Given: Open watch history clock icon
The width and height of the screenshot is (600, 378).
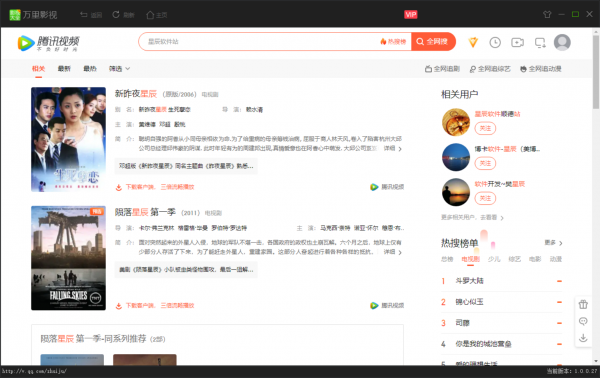Looking at the screenshot, I should pos(495,42).
